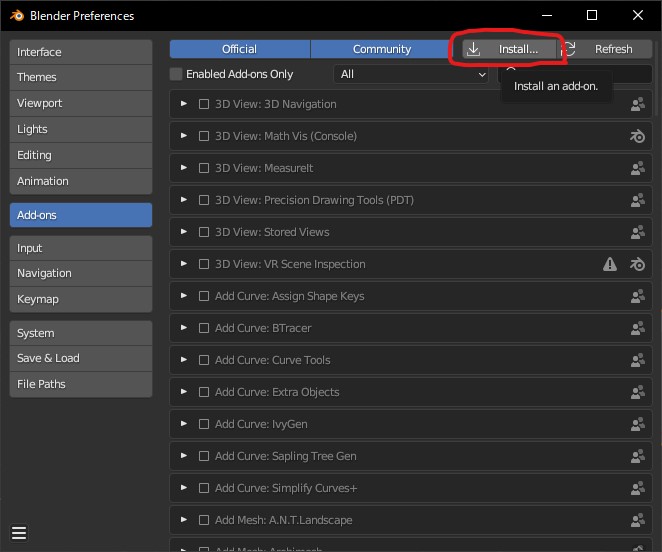Enable the 3D View: 3D Navigation add-on
Viewport: 662px width, 552px height.
pos(204,104)
